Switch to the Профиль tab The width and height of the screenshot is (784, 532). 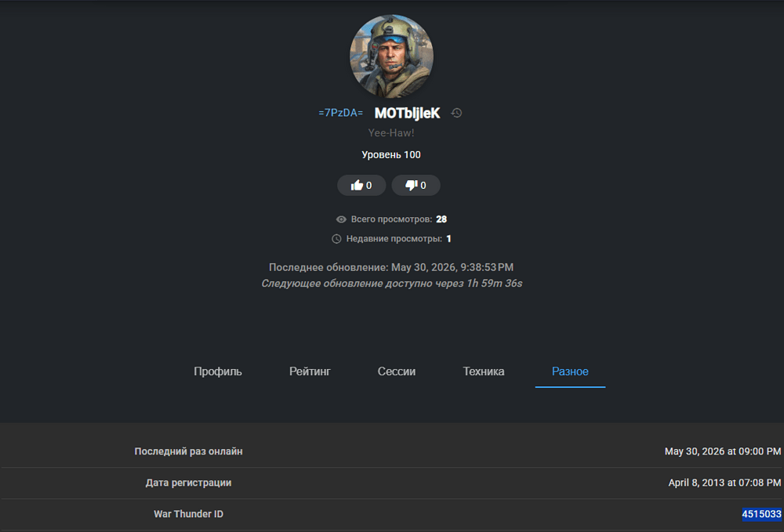pyautogui.click(x=217, y=371)
